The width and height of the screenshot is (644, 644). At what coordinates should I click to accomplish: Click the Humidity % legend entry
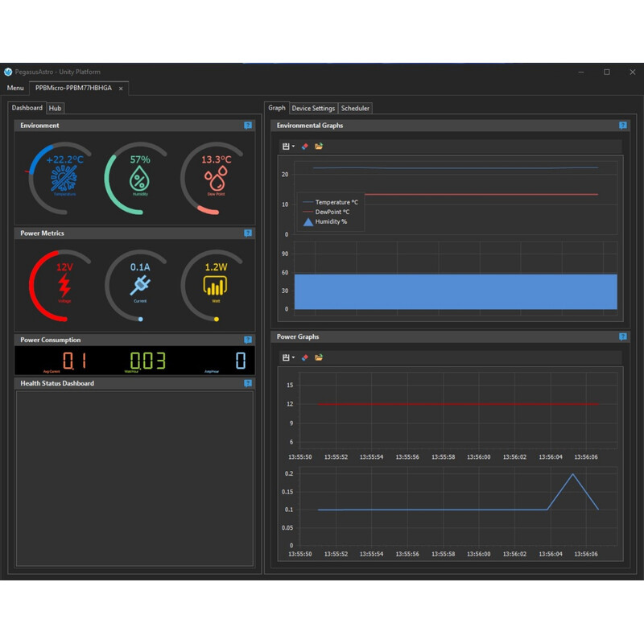(x=330, y=221)
